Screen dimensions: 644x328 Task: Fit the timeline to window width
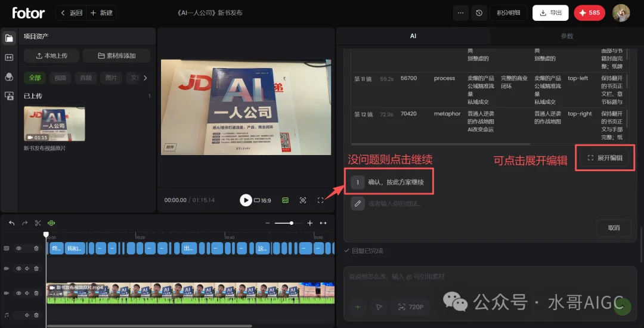pyautogui.click(x=323, y=223)
